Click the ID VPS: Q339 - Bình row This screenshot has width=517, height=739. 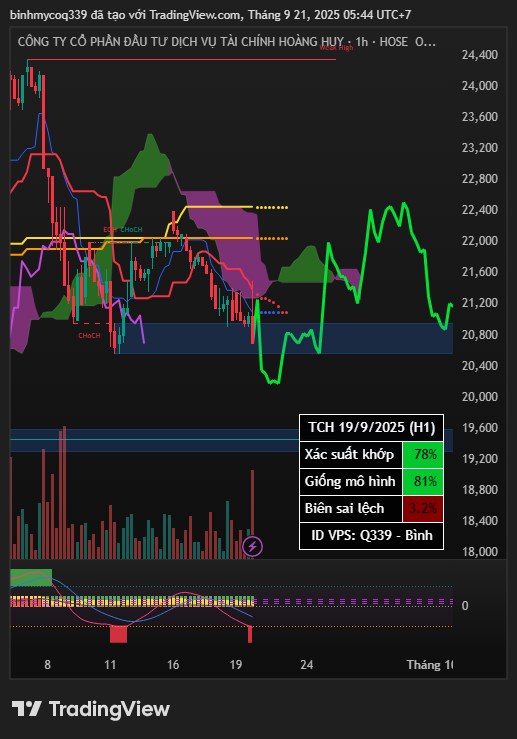(371, 535)
